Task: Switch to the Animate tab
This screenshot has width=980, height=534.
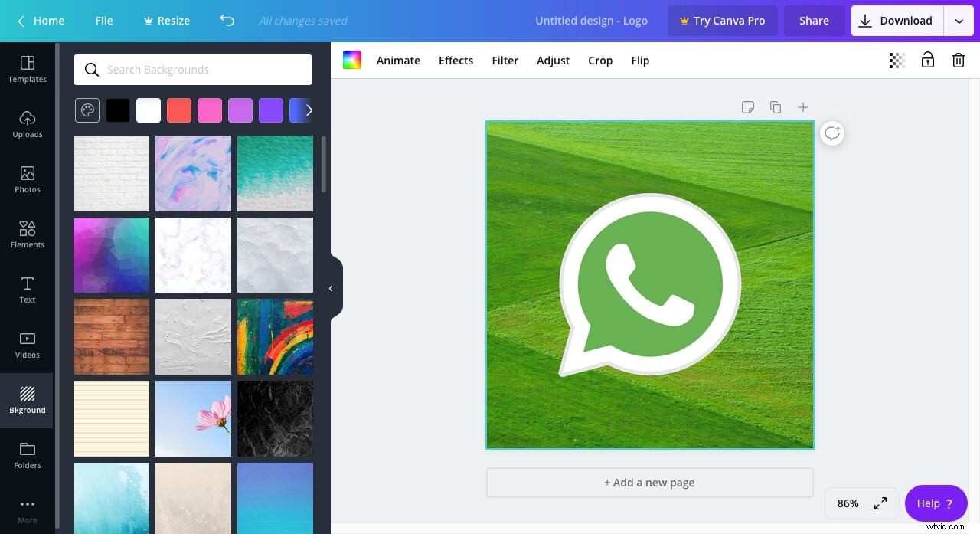Action: (x=397, y=60)
